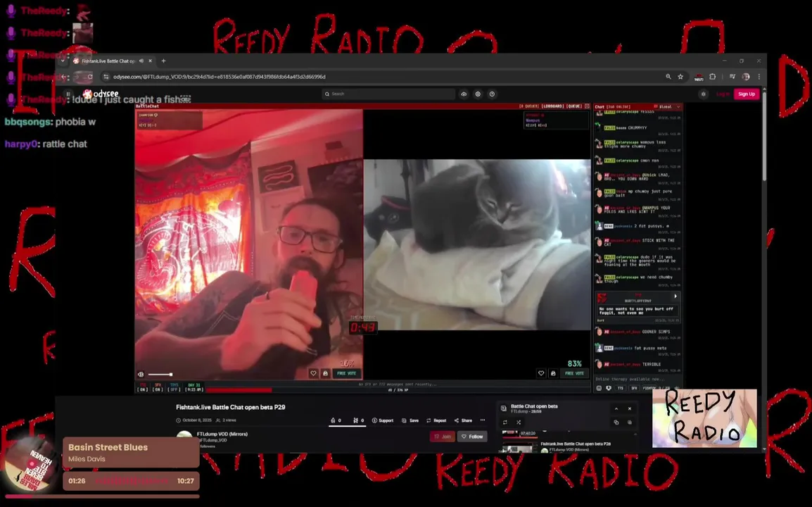Open Chrome tab search chevron

tap(63, 61)
